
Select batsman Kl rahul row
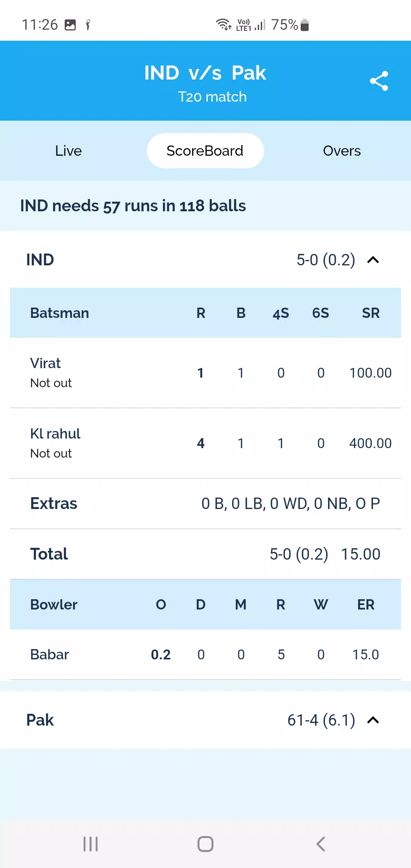pos(205,443)
